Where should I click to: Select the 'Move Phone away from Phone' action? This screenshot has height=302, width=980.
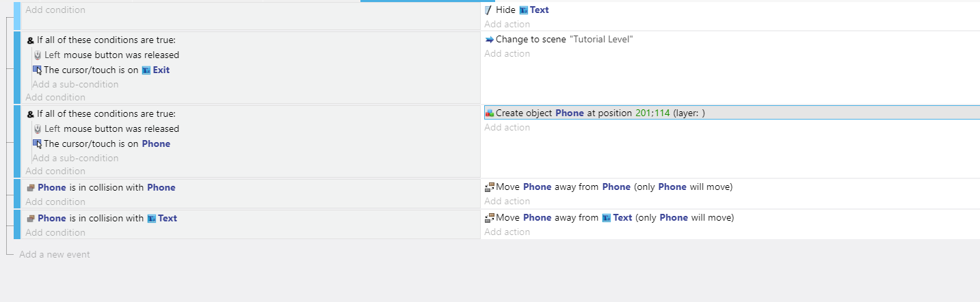tap(609, 187)
